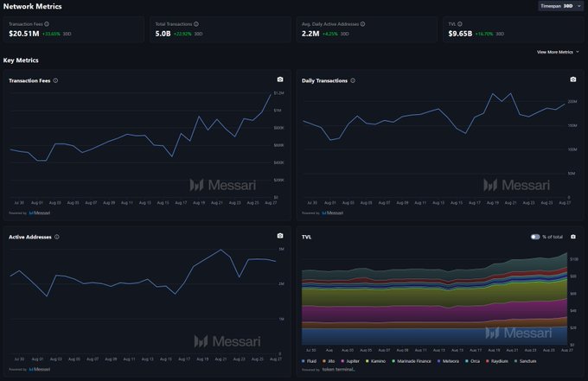Open the Timespan 30D dropdown

click(x=561, y=6)
